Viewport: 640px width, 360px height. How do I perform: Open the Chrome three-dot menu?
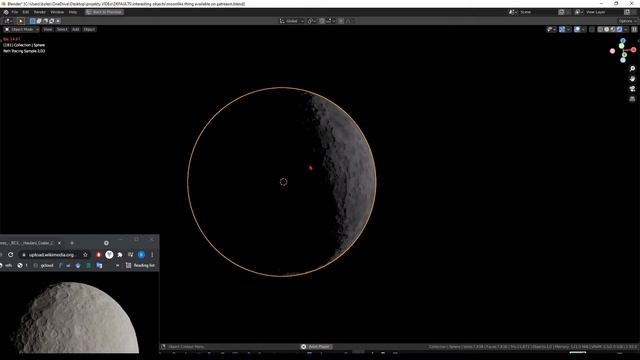[152, 255]
